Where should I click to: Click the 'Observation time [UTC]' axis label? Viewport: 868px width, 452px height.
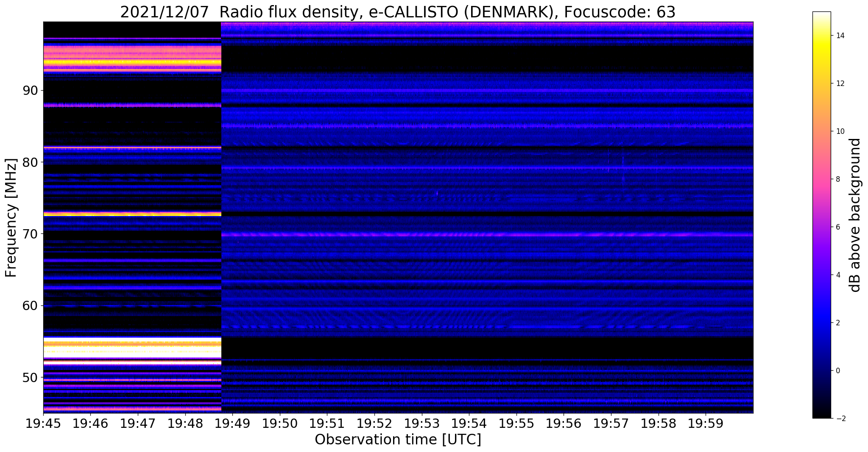(398, 439)
